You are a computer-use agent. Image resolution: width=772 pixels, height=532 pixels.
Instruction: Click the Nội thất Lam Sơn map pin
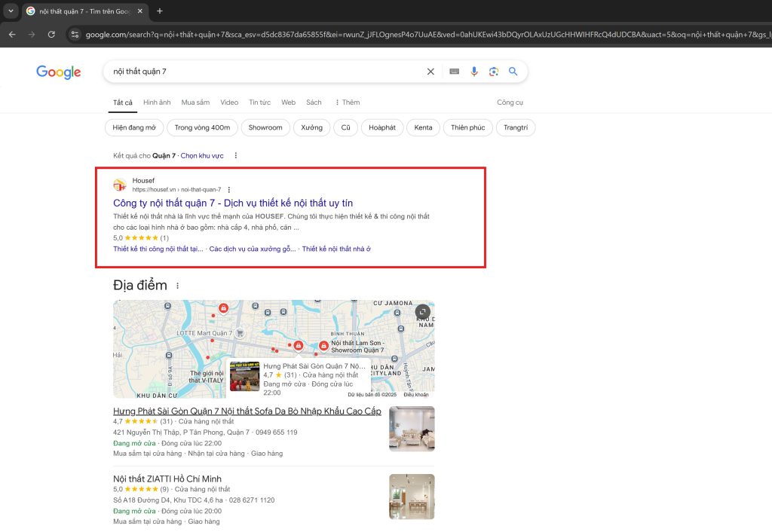click(x=323, y=345)
